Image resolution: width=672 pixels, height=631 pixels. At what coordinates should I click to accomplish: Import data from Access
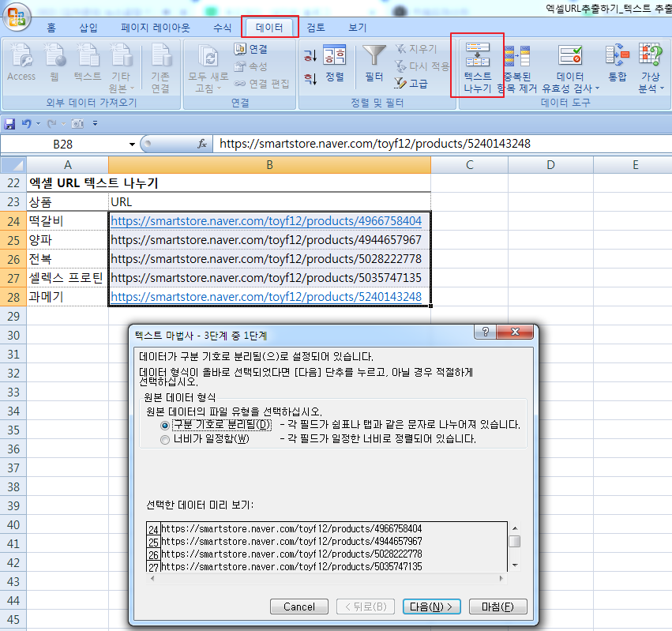pos(21,62)
